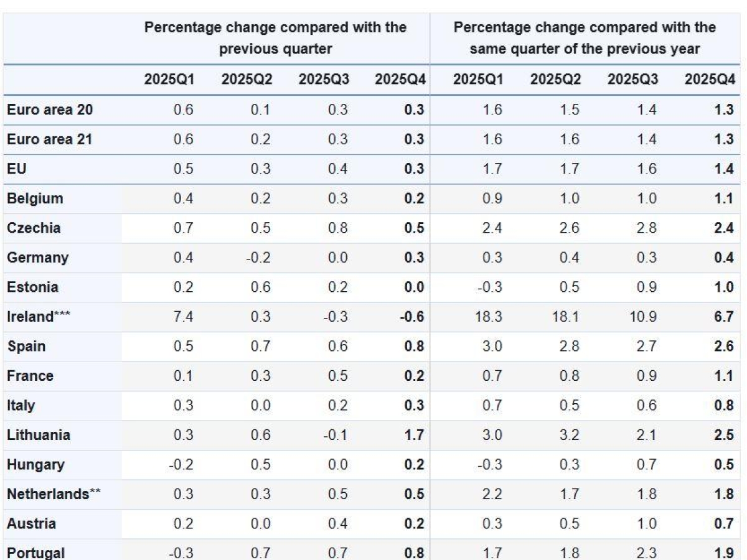Click the EU row label
This screenshot has width=747, height=560.
(17, 169)
